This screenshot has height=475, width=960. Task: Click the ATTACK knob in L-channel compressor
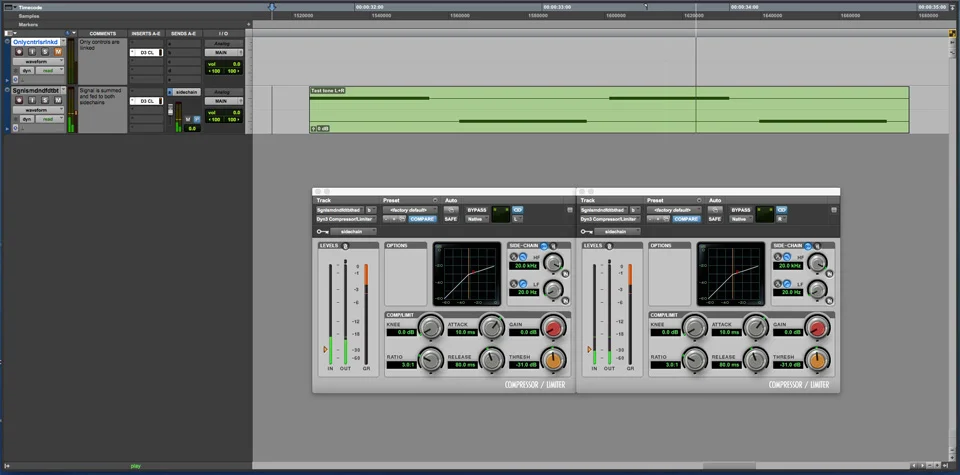pyautogui.click(x=492, y=327)
